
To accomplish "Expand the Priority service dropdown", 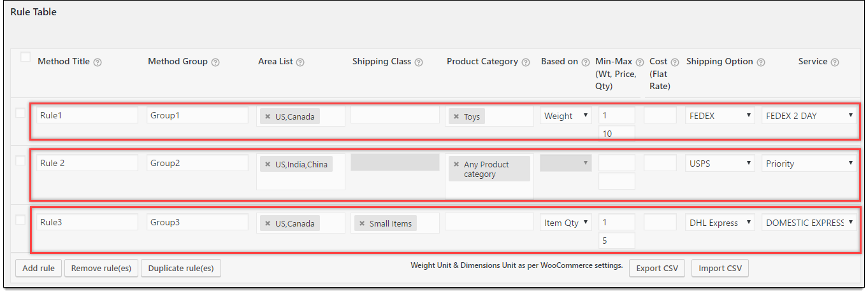I will (809, 164).
